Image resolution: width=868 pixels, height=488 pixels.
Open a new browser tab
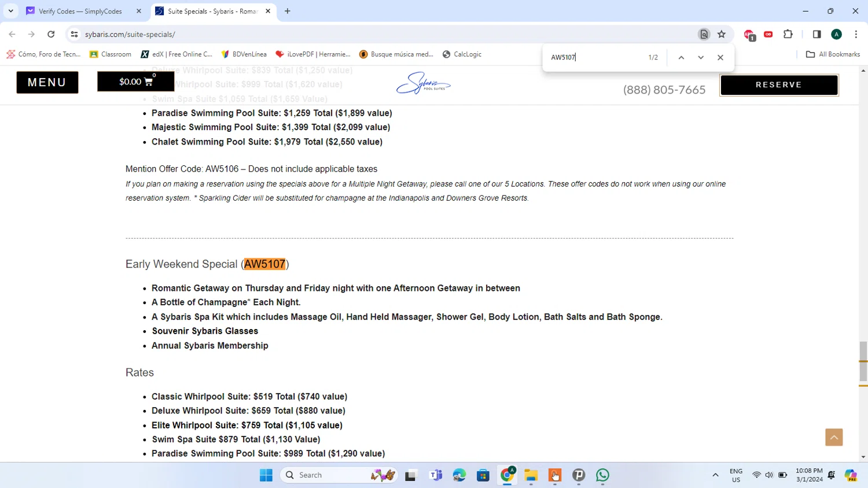click(x=288, y=11)
